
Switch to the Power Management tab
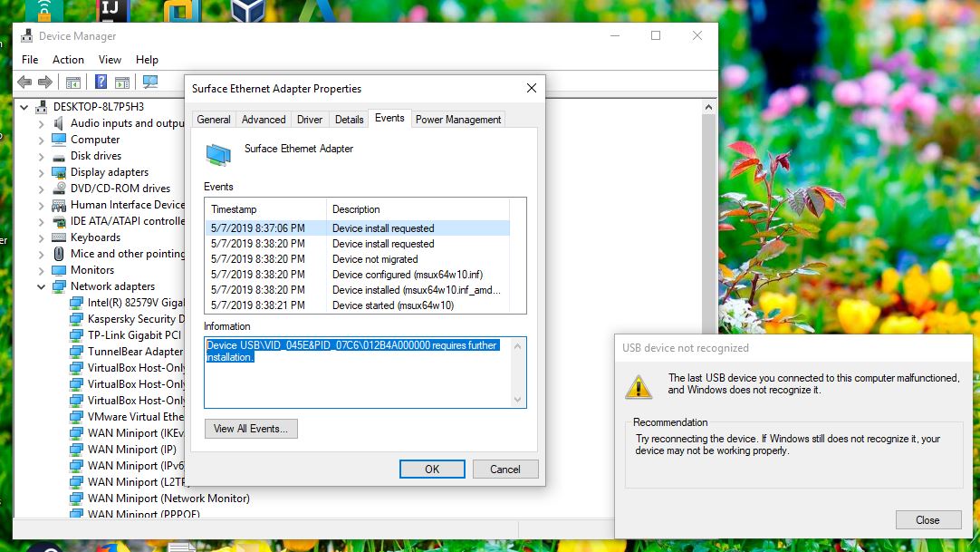tap(458, 120)
